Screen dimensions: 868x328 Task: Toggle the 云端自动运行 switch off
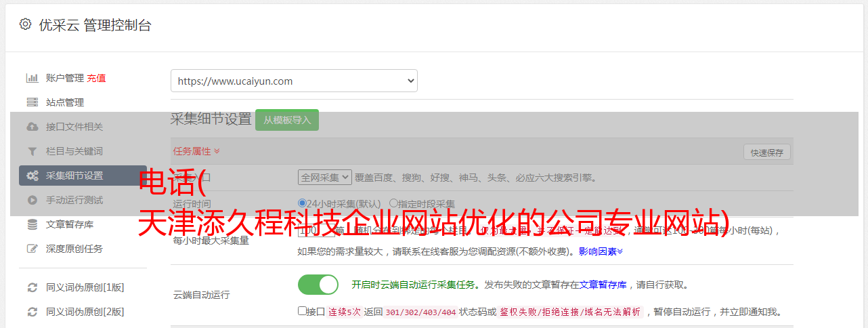318,285
